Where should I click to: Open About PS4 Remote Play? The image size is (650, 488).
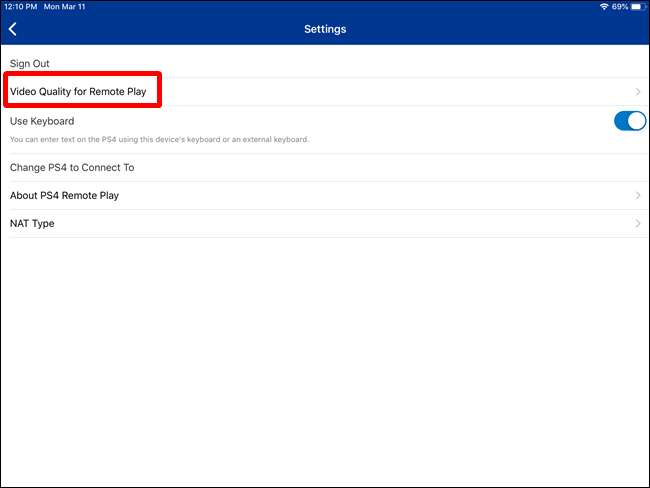[x=64, y=196]
